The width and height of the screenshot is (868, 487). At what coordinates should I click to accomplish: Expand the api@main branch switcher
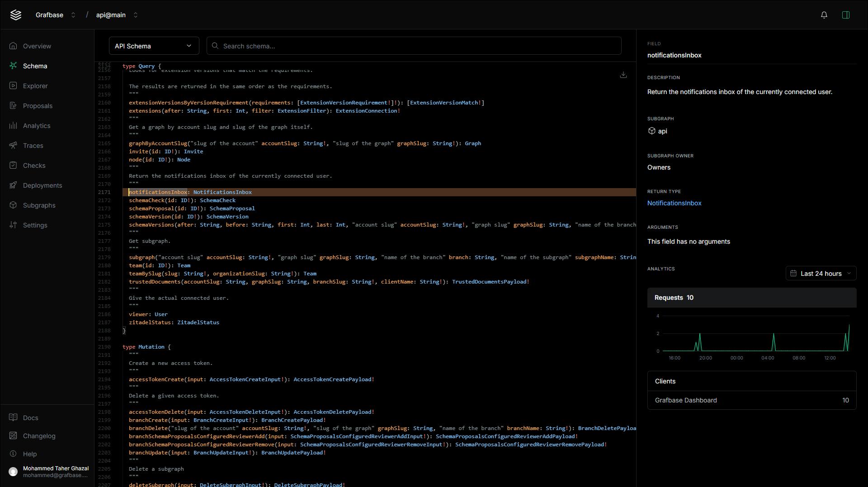point(135,15)
